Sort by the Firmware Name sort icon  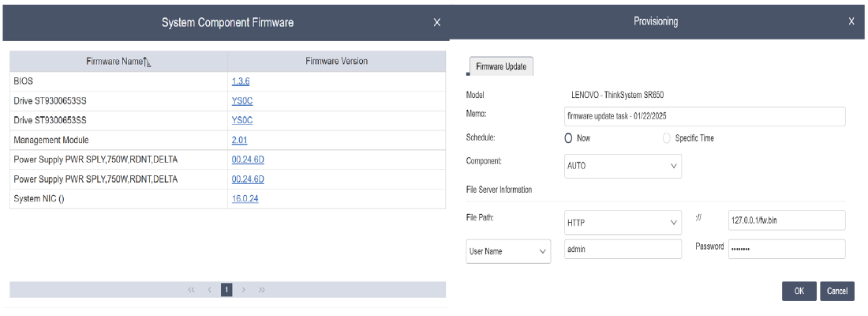[148, 62]
